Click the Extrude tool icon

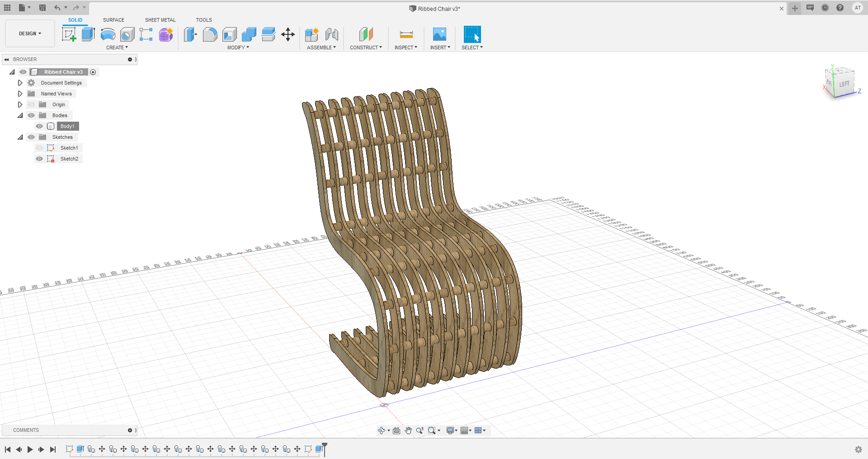click(88, 34)
